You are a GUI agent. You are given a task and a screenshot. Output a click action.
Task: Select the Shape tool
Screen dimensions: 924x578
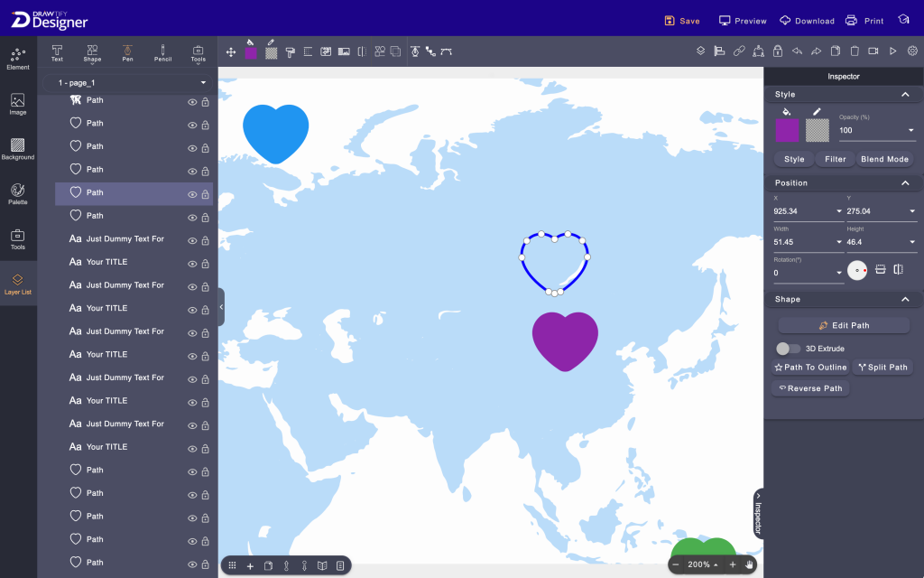click(x=91, y=51)
